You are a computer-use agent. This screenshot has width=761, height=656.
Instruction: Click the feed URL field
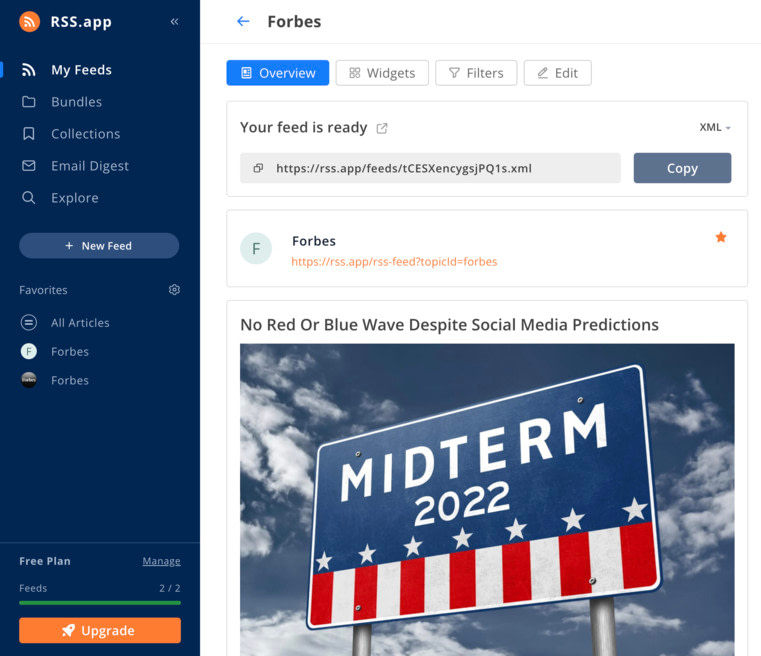point(430,168)
